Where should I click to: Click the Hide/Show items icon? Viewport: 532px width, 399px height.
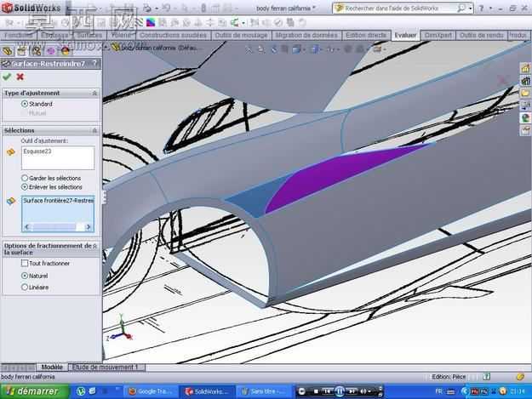click(x=329, y=49)
